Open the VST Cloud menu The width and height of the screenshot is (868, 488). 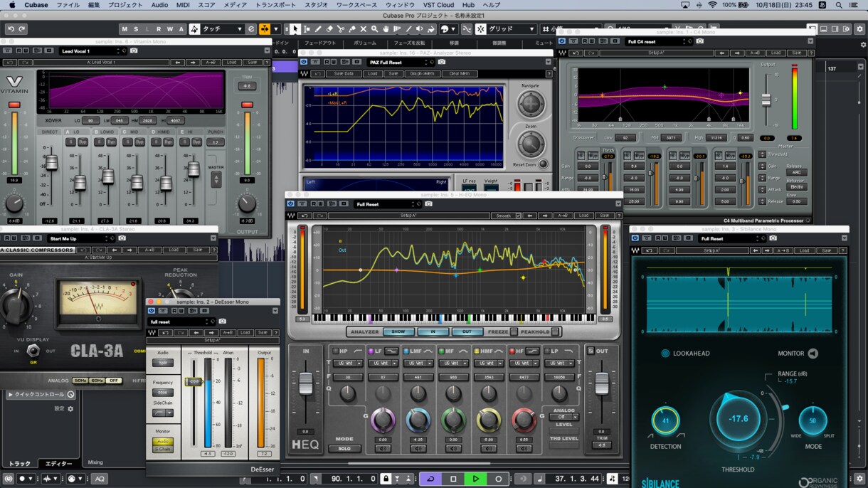tap(438, 5)
